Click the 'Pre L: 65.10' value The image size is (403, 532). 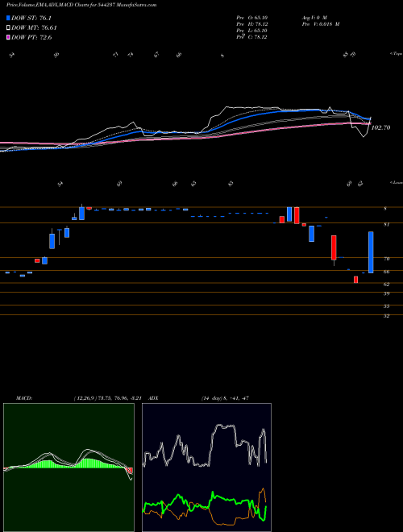[252, 31]
